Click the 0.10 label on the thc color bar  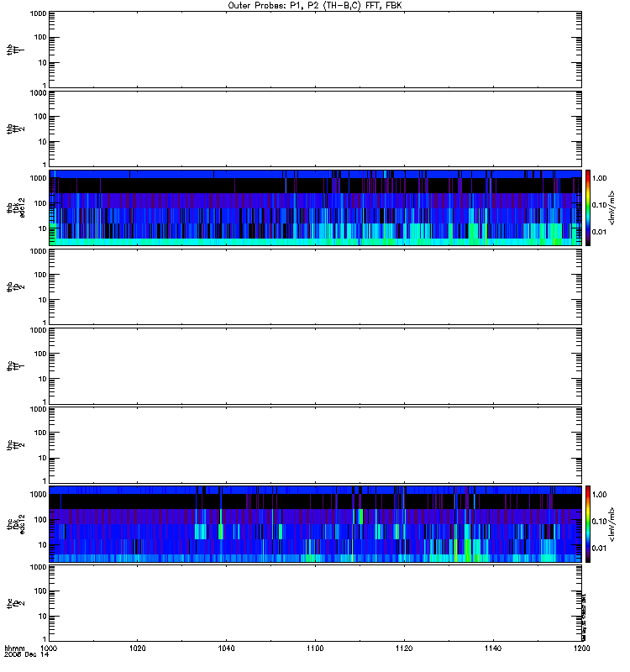pyautogui.click(x=600, y=521)
